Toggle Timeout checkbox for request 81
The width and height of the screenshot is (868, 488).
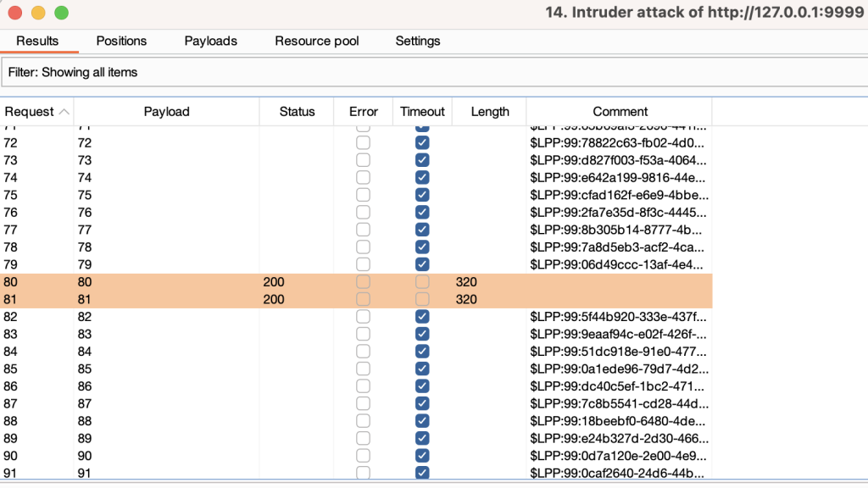(x=422, y=299)
